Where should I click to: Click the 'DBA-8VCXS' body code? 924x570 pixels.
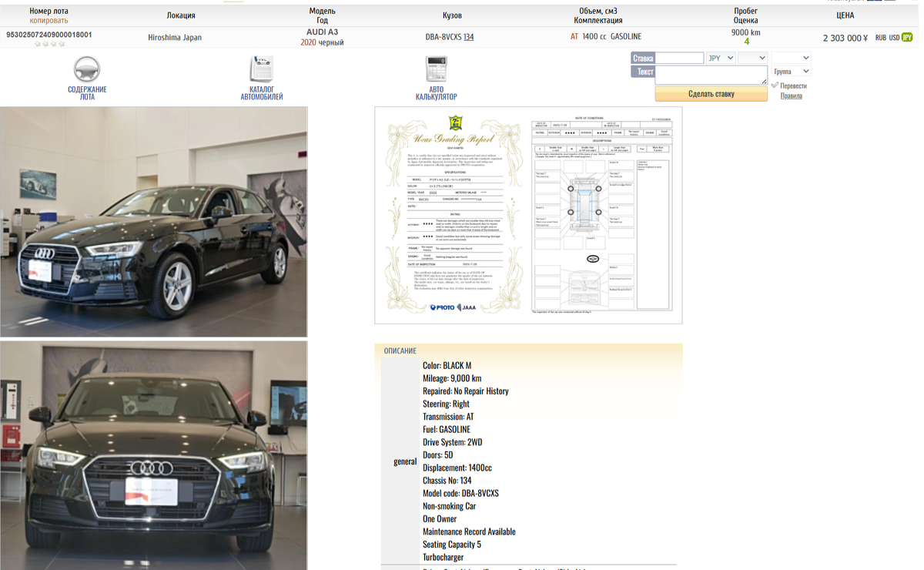443,37
